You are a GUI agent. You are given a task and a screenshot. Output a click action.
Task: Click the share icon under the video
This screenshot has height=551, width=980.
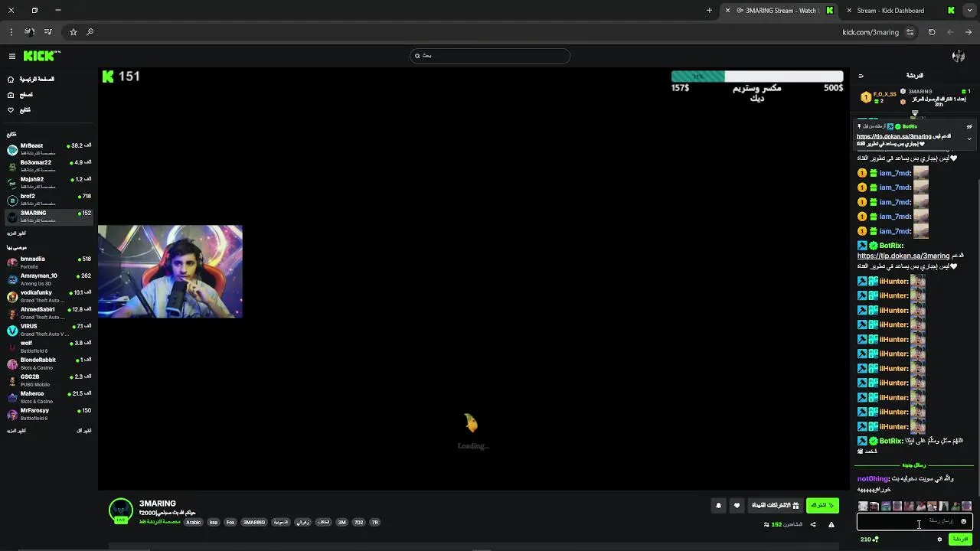[813, 525]
